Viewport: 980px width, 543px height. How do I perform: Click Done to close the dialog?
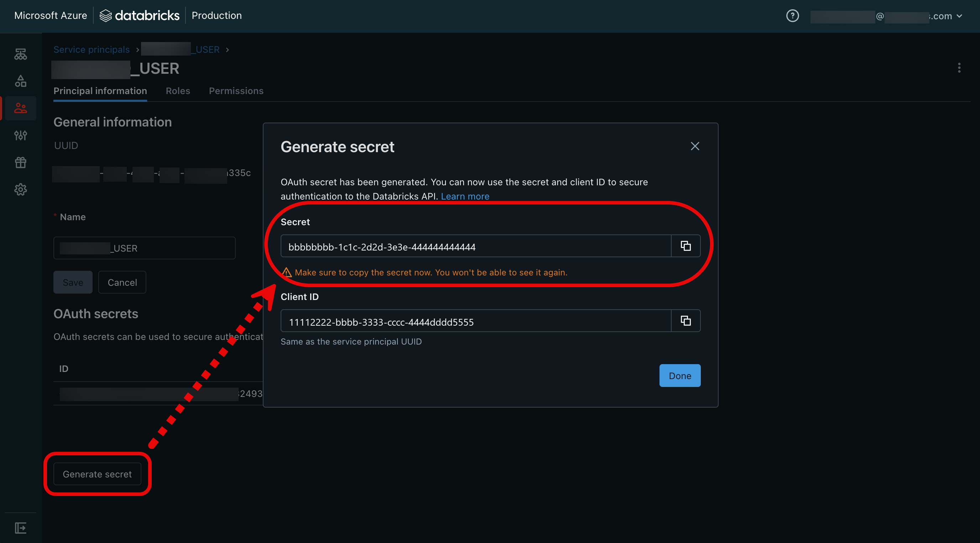[679, 375]
